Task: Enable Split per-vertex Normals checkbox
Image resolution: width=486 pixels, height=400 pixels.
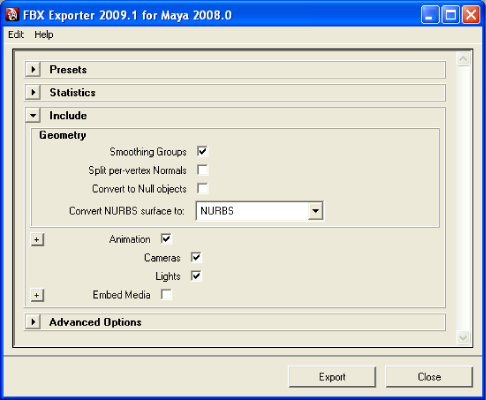Action: point(202,170)
